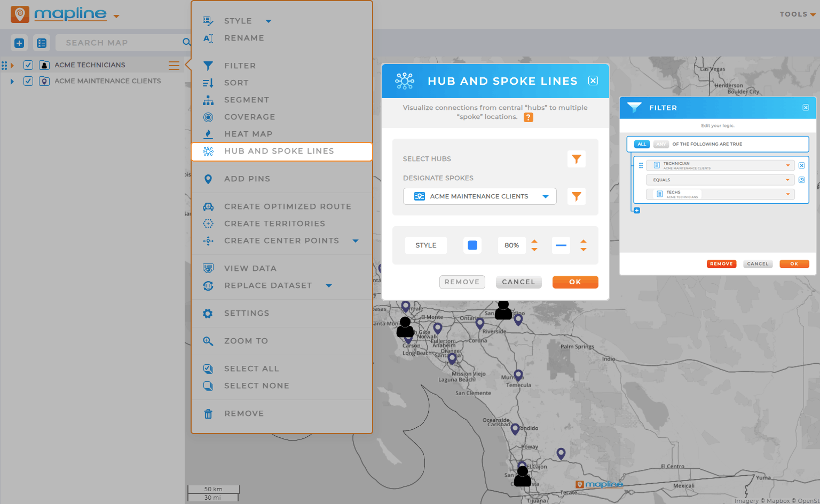820x504 pixels.
Task: Click the Rename text icon
Action: click(208, 38)
